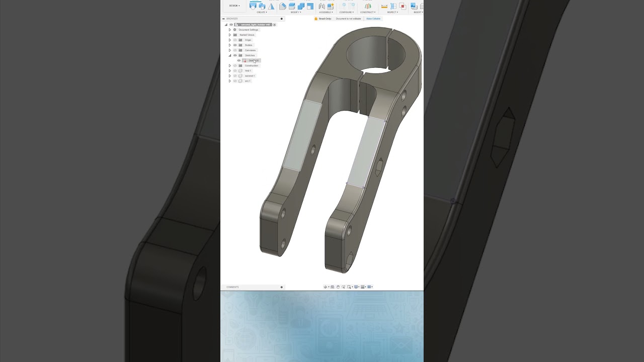Open the Create menu dropdown
Viewport: 644px width, 362px height.
click(262, 12)
